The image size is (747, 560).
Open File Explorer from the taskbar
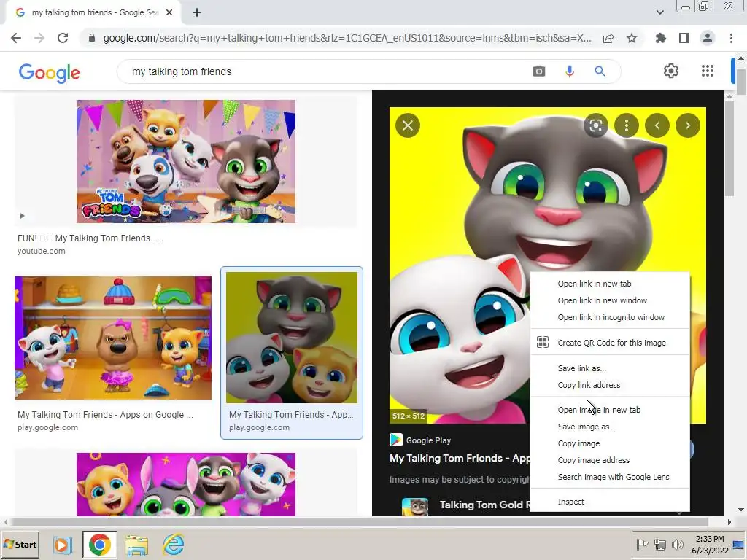(136, 545)
